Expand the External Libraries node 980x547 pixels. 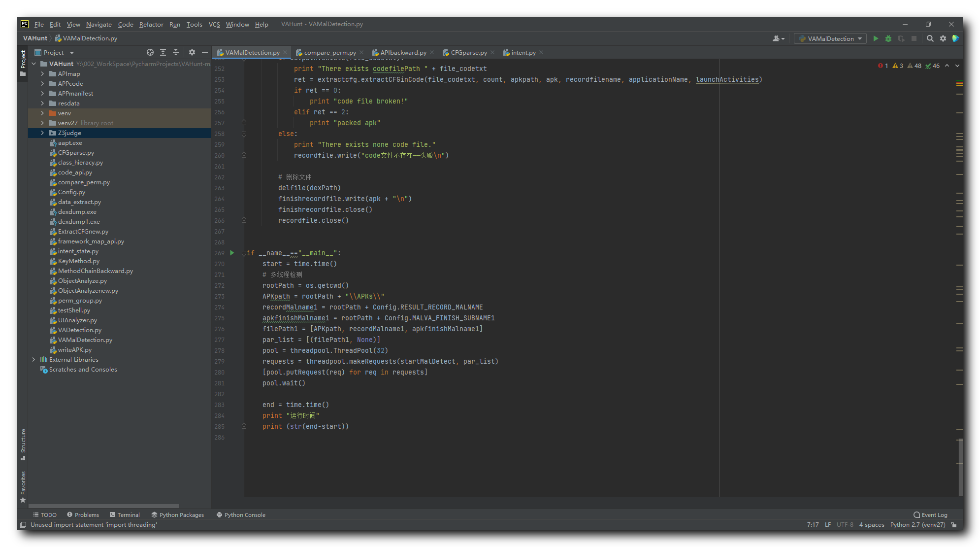[x=33, y=360]
